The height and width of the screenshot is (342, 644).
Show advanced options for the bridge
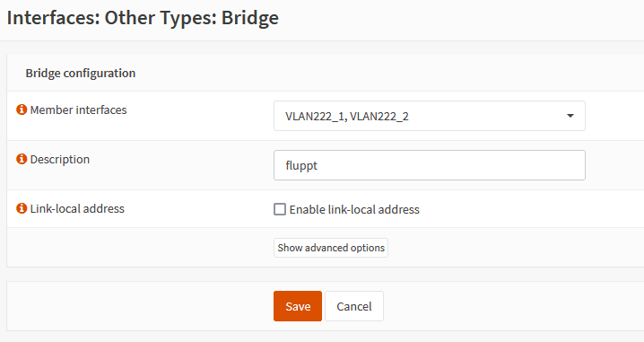point(331,248)
